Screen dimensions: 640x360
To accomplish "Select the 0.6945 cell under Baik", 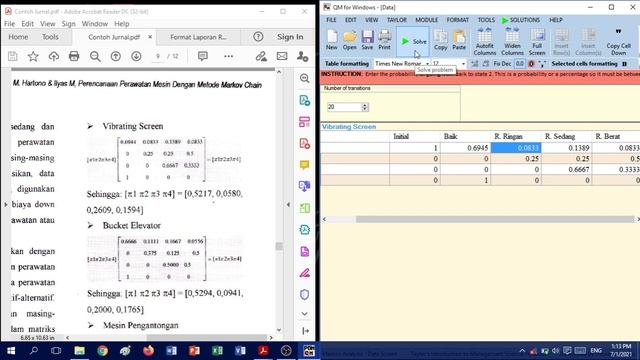I will tap(465, 148).
